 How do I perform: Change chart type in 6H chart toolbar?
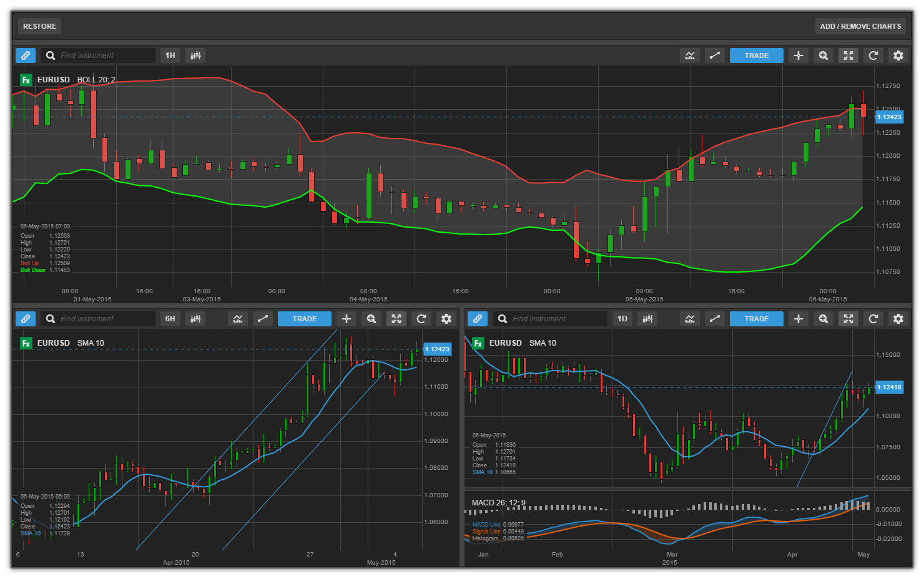tap(195, 319)
